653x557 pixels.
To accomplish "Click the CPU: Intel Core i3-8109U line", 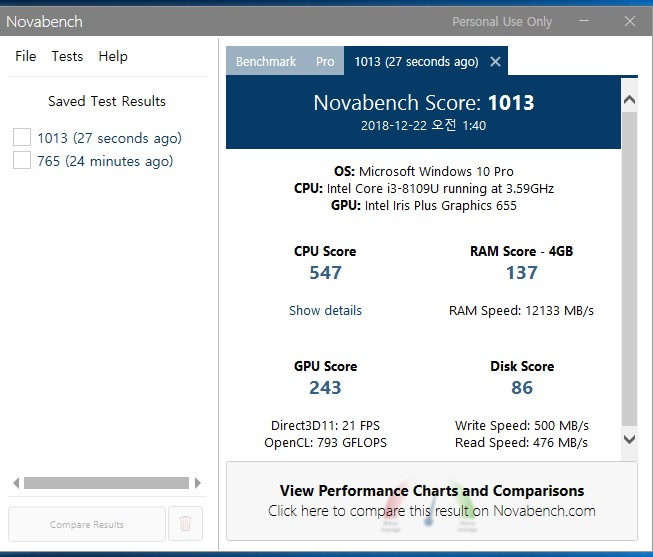I will [x=424, y=188].
